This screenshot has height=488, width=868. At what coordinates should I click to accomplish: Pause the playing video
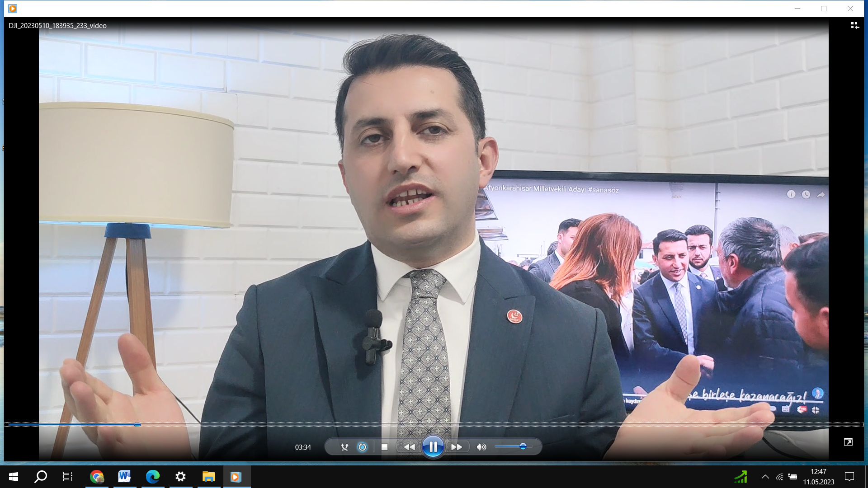[x=434, y=446]
